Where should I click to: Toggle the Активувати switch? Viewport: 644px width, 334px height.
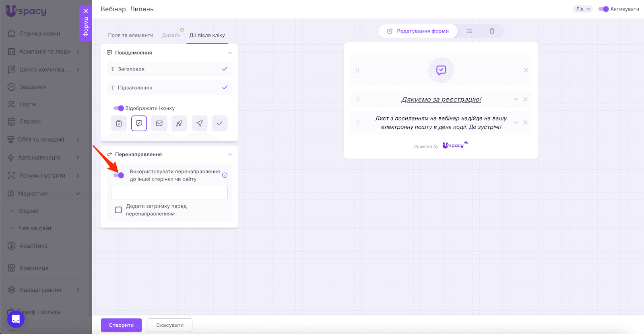(603, 9)
